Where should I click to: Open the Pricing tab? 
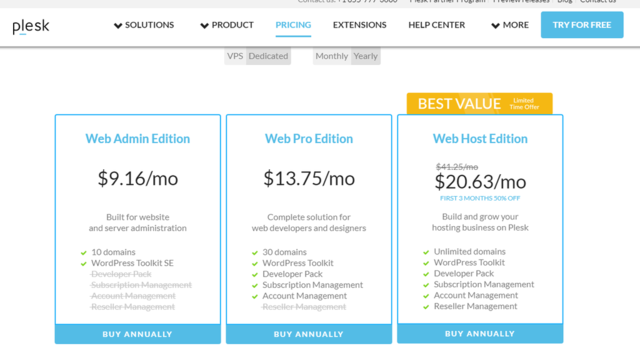pyautogui.click(x=293, y=25)
